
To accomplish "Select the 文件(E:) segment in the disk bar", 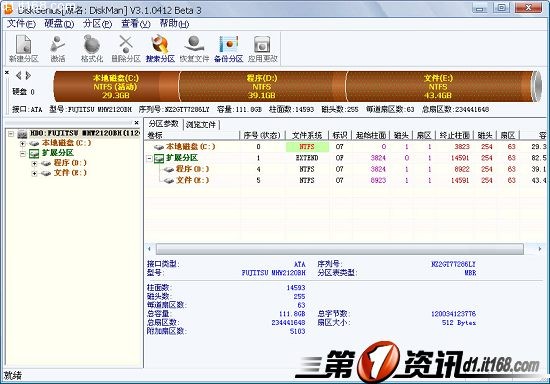I will pos(438,86).
